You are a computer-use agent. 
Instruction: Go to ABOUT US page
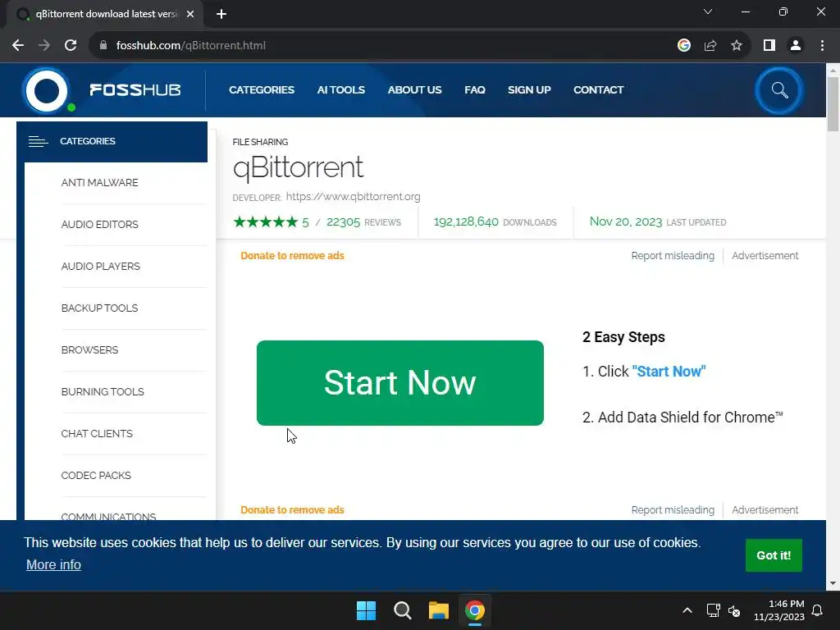point(414,90)
